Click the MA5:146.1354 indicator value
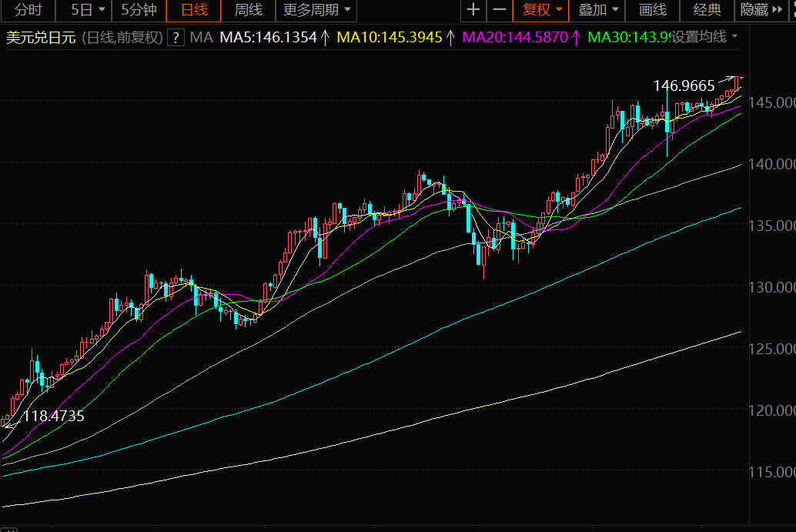Viewport: 796px width, 532px height. pyautogui.click(x=274, y=38)
